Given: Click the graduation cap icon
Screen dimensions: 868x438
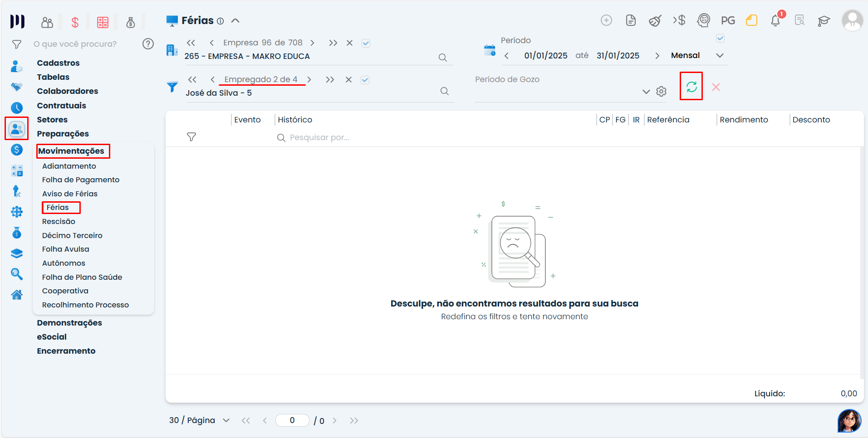Looking at the screenshot, I should click(x=824, y=21).
